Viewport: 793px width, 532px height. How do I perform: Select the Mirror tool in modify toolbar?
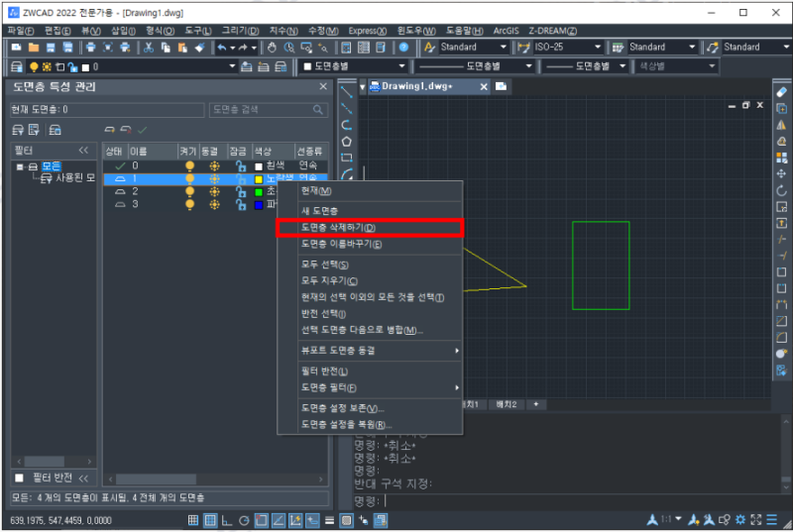[781, 125]
